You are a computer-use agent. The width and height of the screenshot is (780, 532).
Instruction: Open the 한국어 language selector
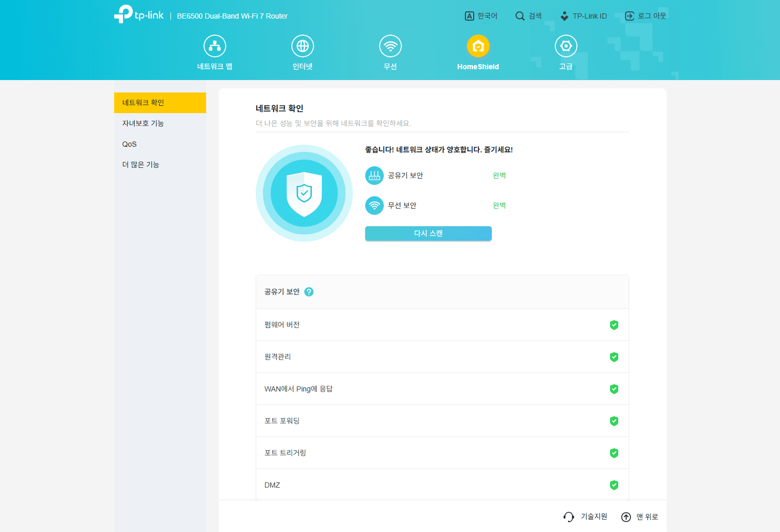[x=481, y=16]
